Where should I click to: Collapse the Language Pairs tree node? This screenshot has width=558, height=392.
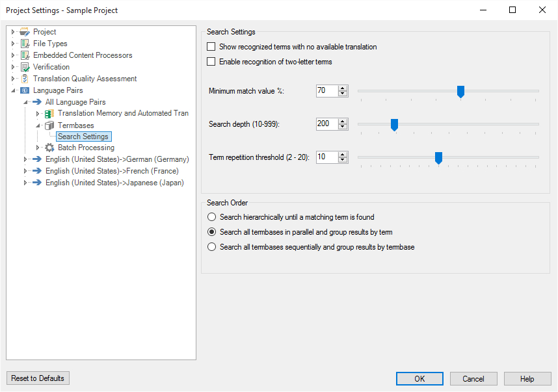[x=13, y=90]
